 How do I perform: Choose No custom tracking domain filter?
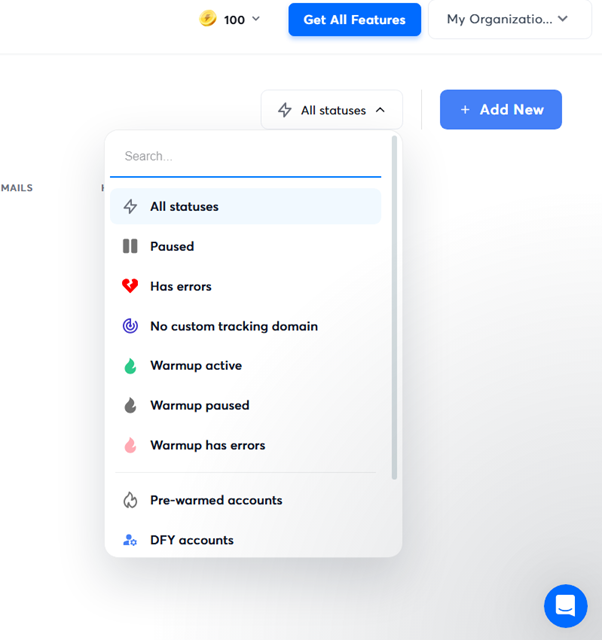click(x=245, y=326)
